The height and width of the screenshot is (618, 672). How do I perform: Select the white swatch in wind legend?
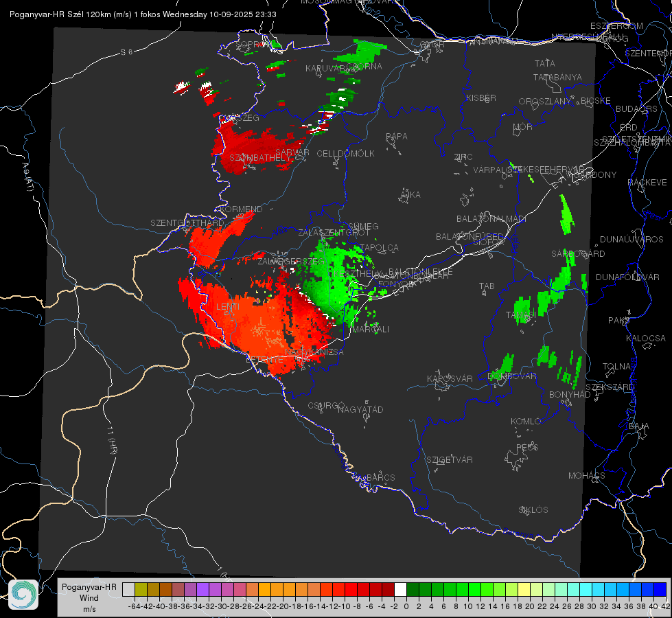[400, 589]
